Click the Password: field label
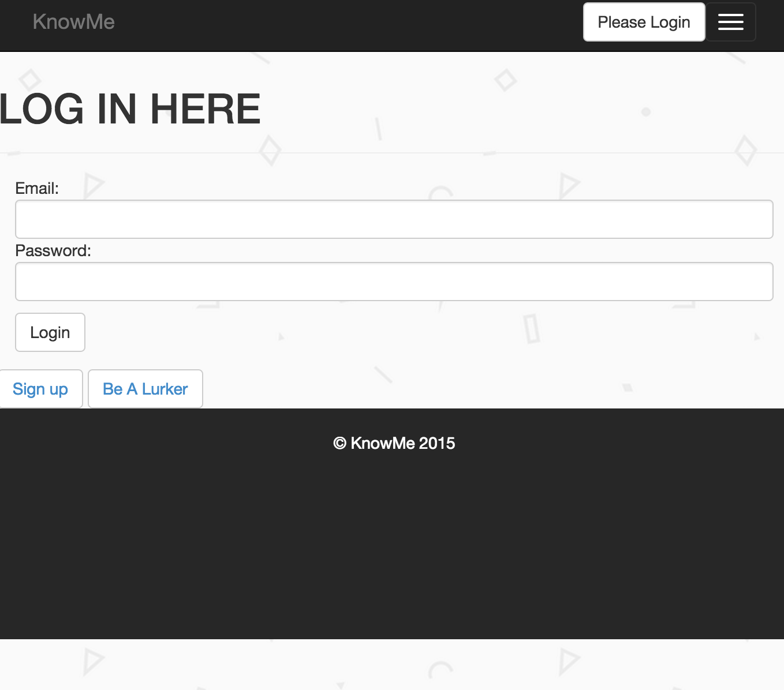Image resolution: width=784 pixels, height=690 pixels. 53,251
